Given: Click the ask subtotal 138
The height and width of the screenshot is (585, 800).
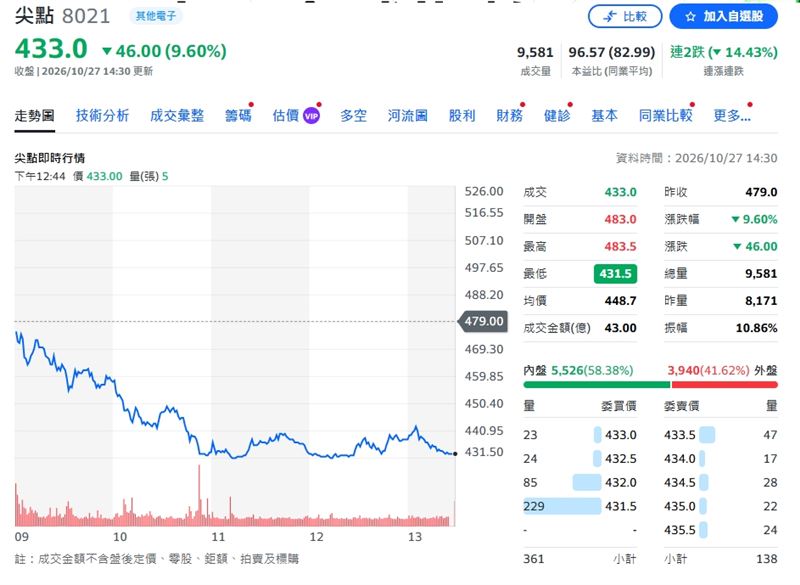Looking at the screenshot, I should click(x=767, y=559).
